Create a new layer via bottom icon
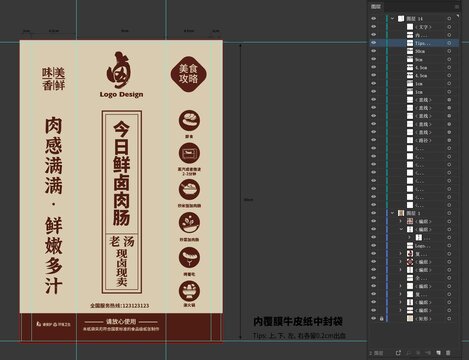 coord(438,353)
